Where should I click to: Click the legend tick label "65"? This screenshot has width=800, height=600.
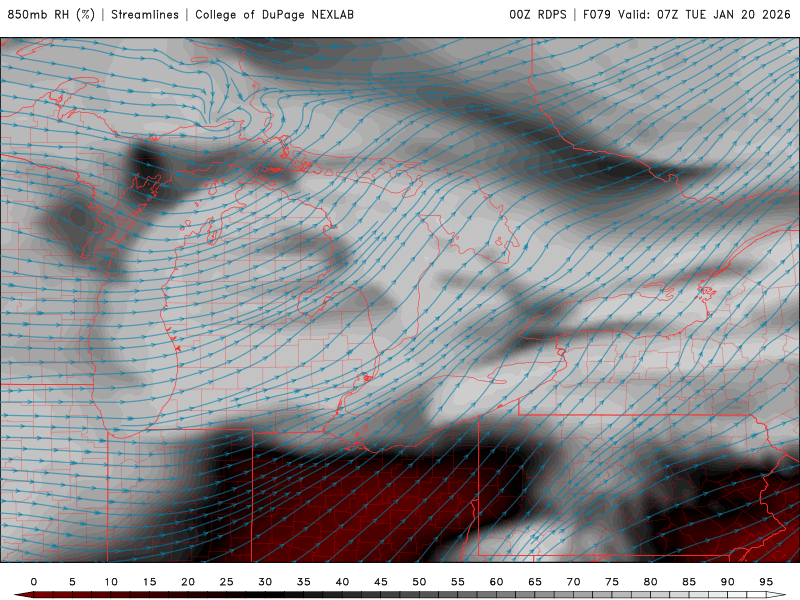(535, 582)
